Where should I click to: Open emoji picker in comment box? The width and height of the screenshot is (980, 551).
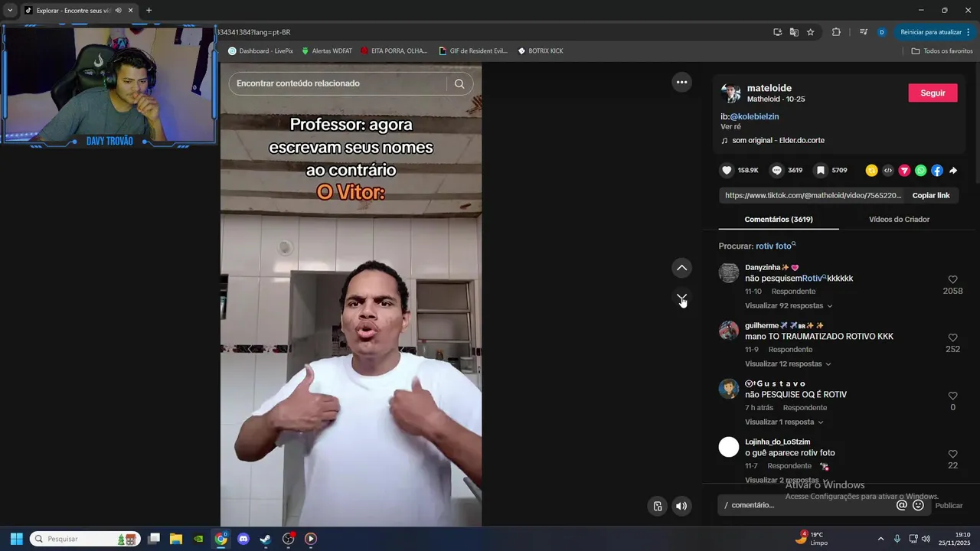pos(919,505)
